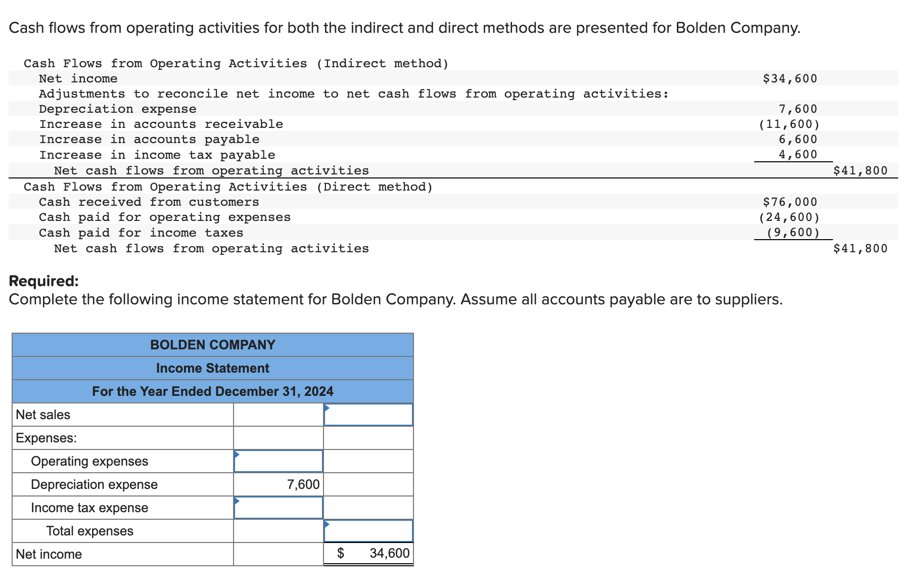Click 'Depreciation expense' label in income statement table
The width and height of the screenshot is (923, 588).
coord(94,484)
